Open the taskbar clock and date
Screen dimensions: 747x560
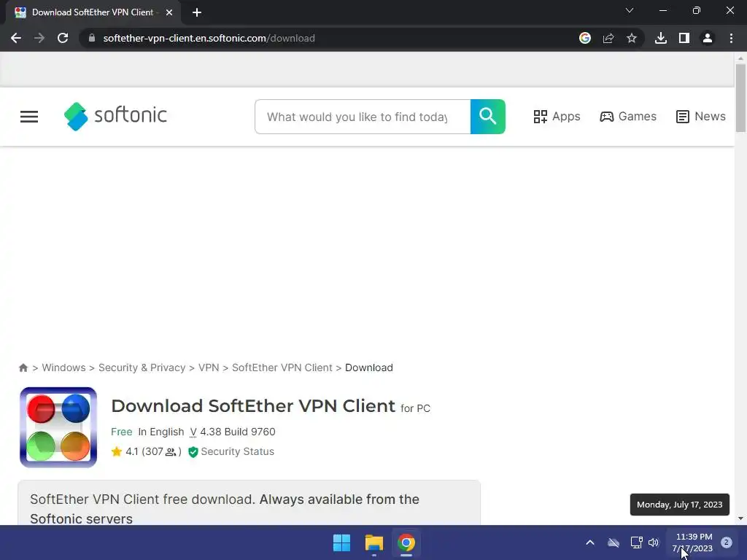693,542
